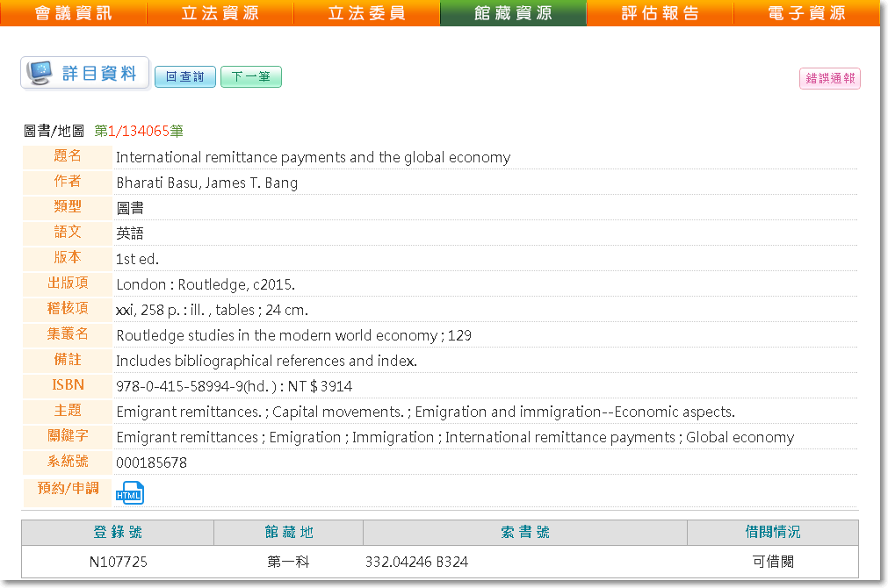Click accession number N107725
The width and height of the screenshot is (888, 588).
(x=118, y=562)
